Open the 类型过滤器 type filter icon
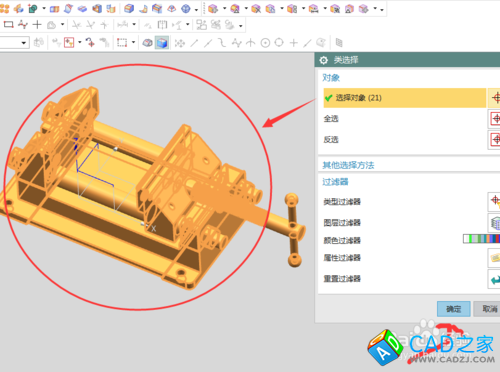The width and height of the screenshot is (500, 372). tap(495, 201)
